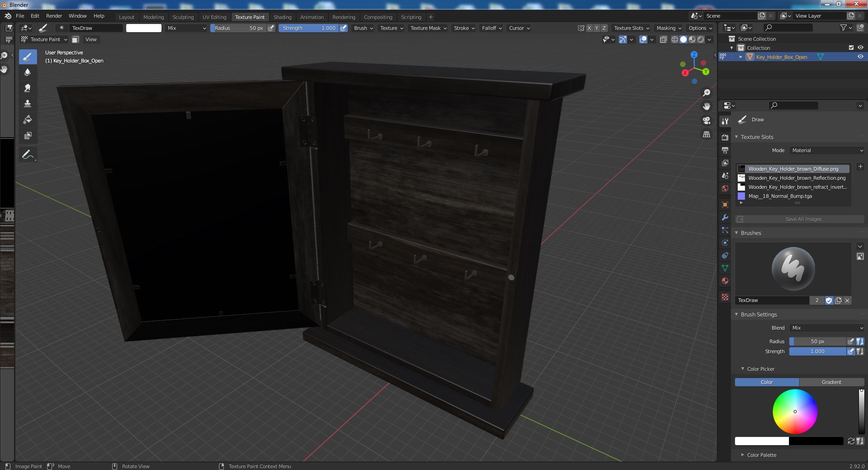868x470 pixels.
Task: Select the Mask tool
Action: tap(28, 135)
